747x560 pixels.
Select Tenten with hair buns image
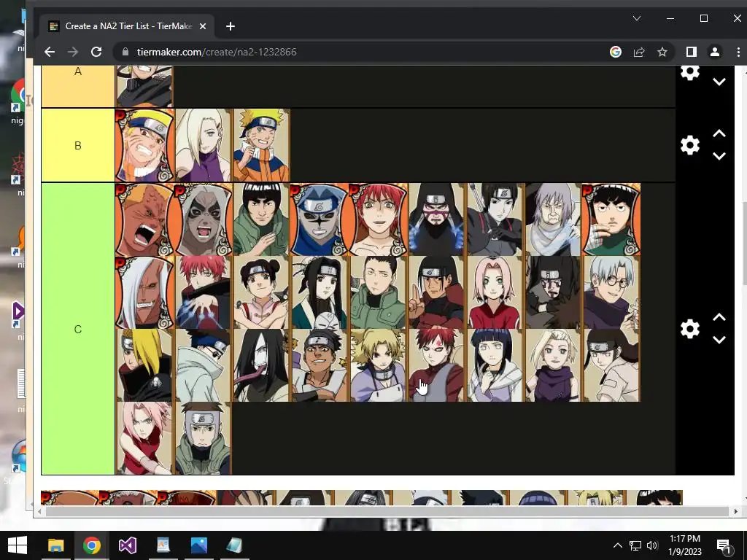click(261, 292)
